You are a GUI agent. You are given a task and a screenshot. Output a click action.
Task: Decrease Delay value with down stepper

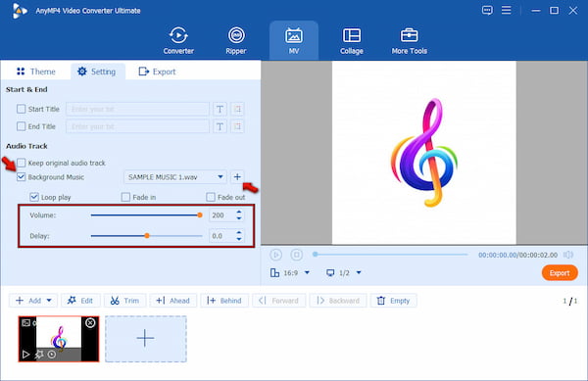[x=239, y=239]
